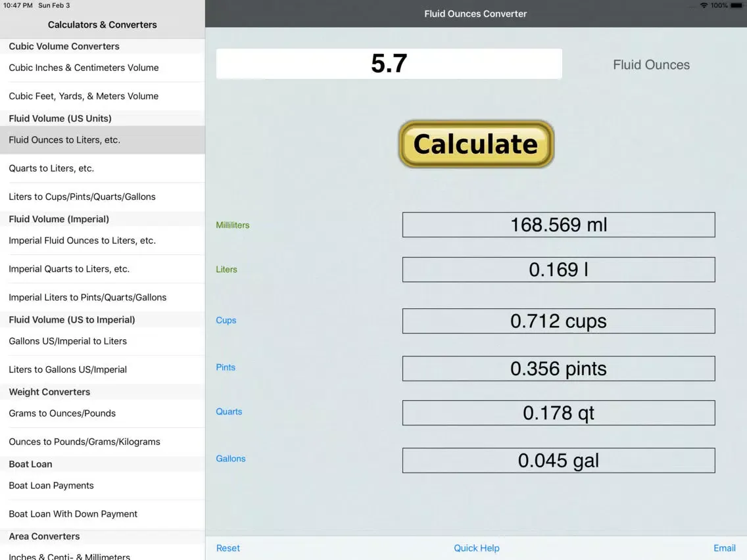
Task: Open Cubic Inches & Centimeters Volume converter
Action: point(103,68)
